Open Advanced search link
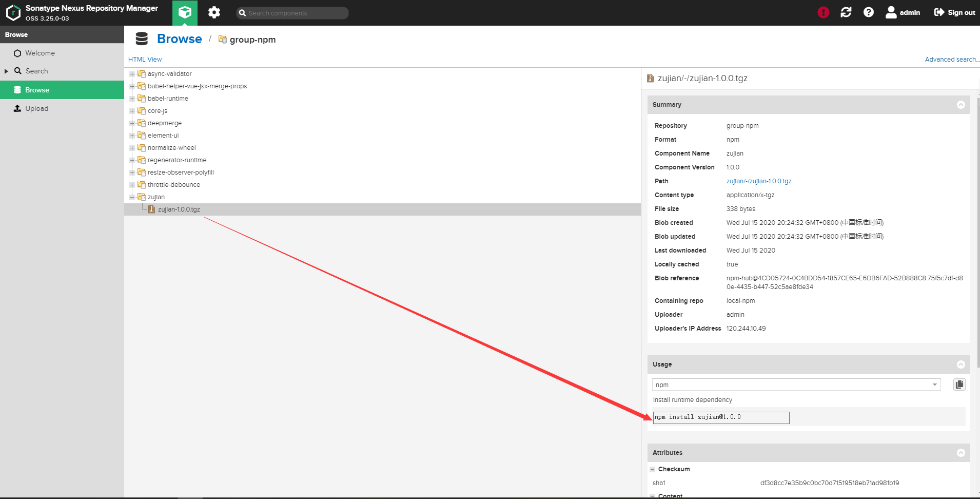The height and width of the screenshot is (499, 980). point(952,60)
